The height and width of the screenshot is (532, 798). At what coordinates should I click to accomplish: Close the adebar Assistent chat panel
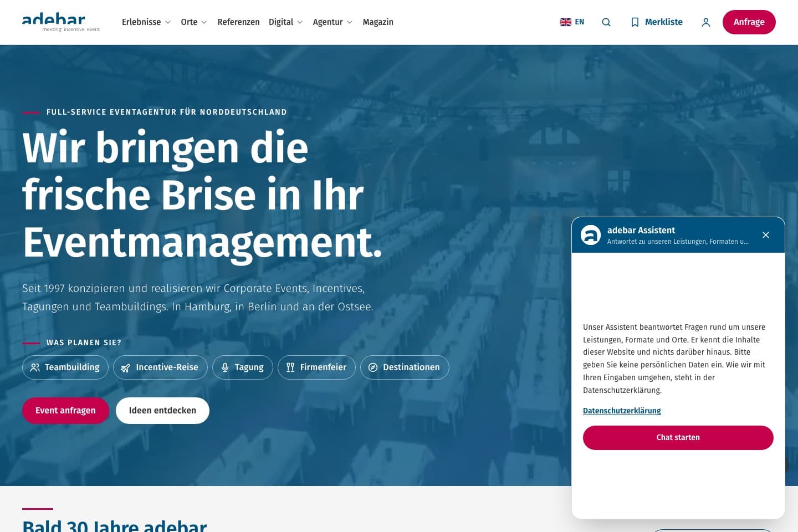766,235
